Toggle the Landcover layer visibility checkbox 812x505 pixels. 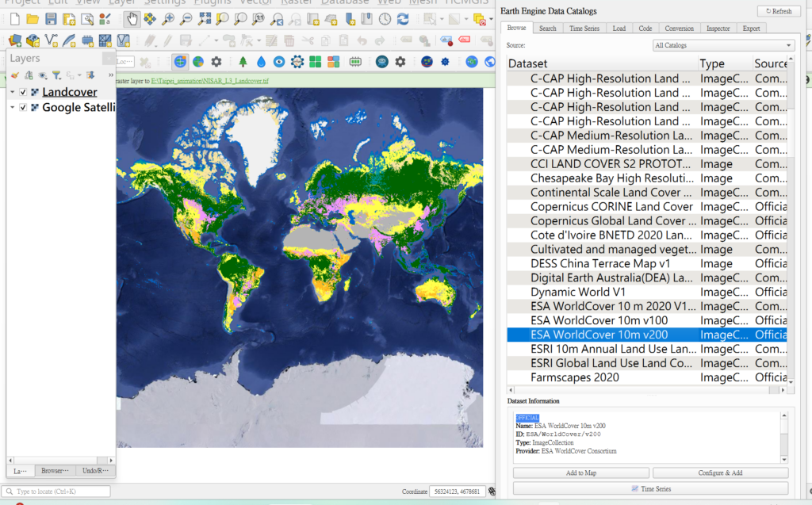click(23, 92)
